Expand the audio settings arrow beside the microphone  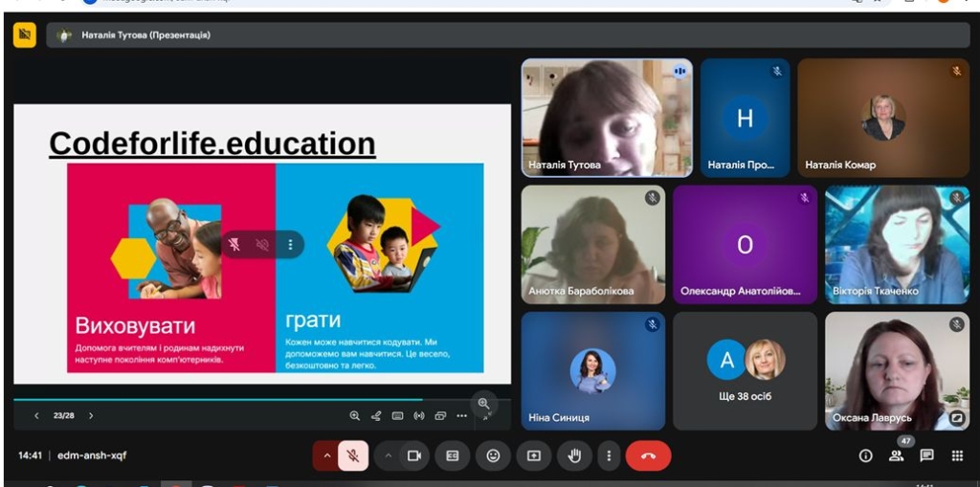click(327, 455)
